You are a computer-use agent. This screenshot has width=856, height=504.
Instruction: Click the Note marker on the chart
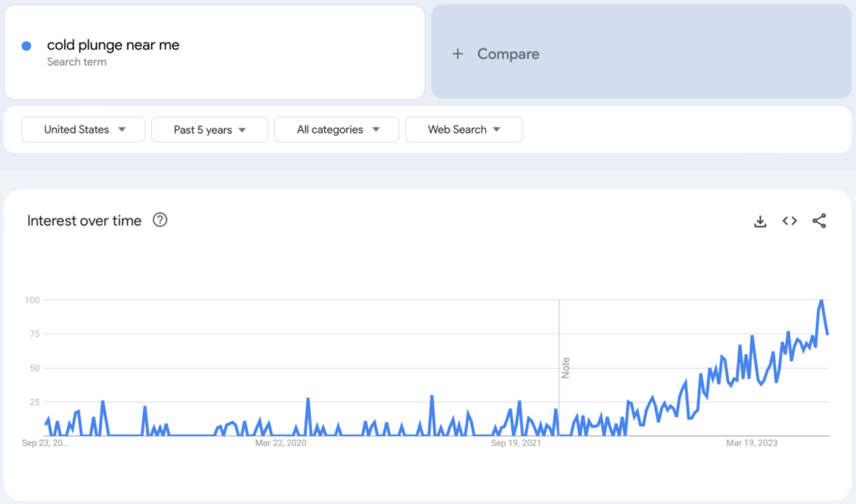565,368
